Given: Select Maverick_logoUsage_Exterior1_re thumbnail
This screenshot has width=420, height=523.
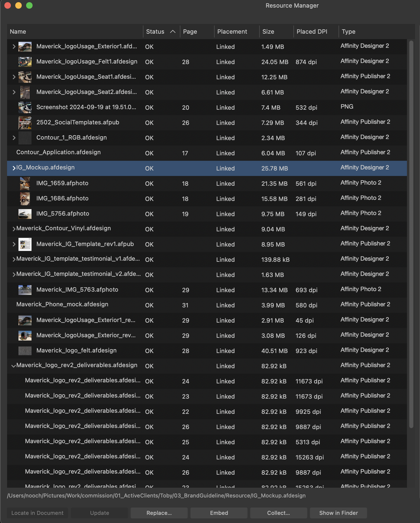Looking at the screenshot, I should coord(25,320).
